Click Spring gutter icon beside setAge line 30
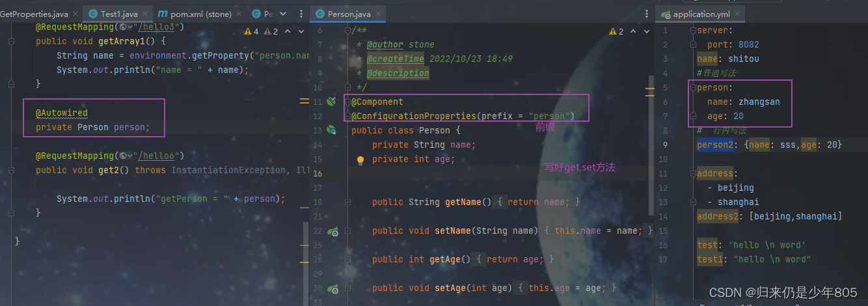The width and height of the screenshot is (868, 306). click(x=332, y=288)
